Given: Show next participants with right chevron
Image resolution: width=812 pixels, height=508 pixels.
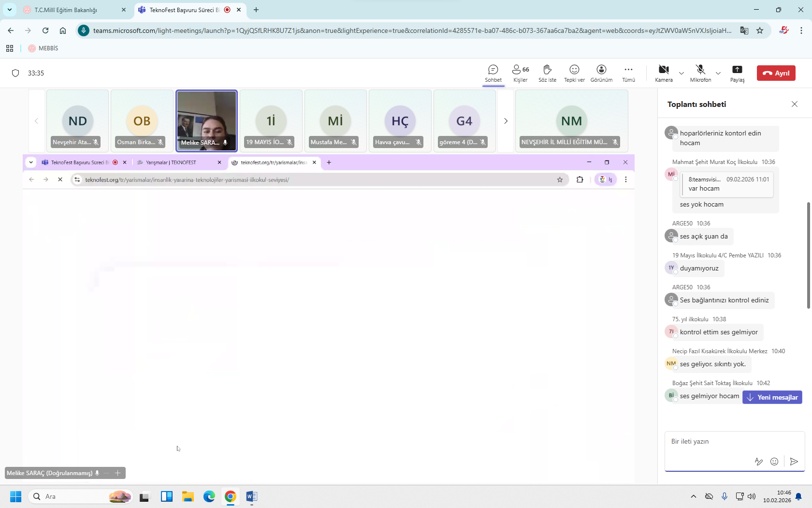Looking at the screenshot, I should (x=506, y=121).
